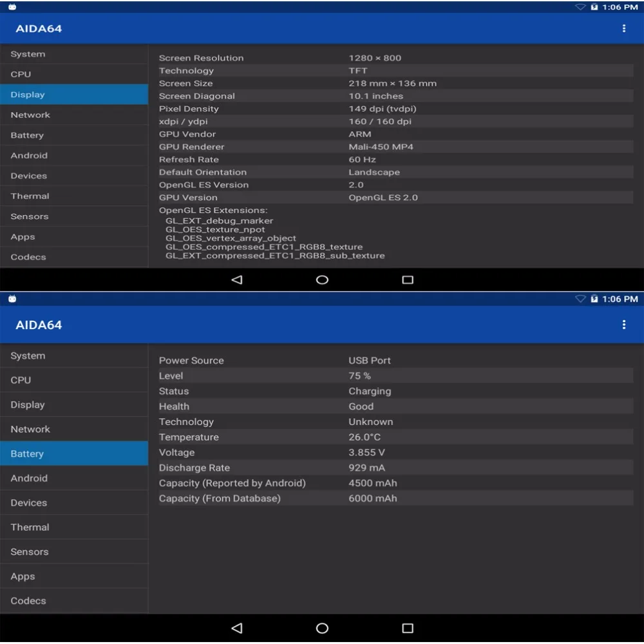
Task: Tap the GPU Version row
Action: click(x=396, y=198)
